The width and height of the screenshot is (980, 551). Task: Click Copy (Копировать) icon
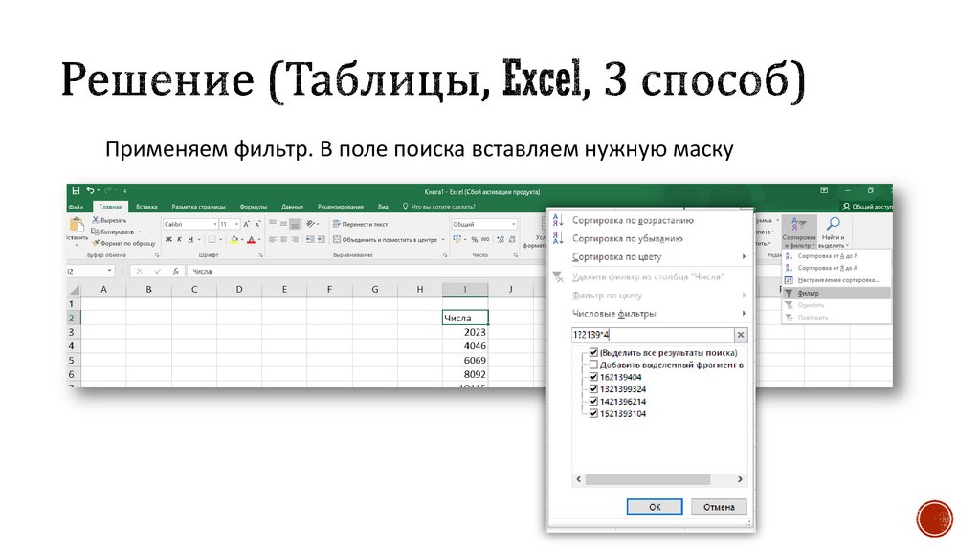click(96, 231)
